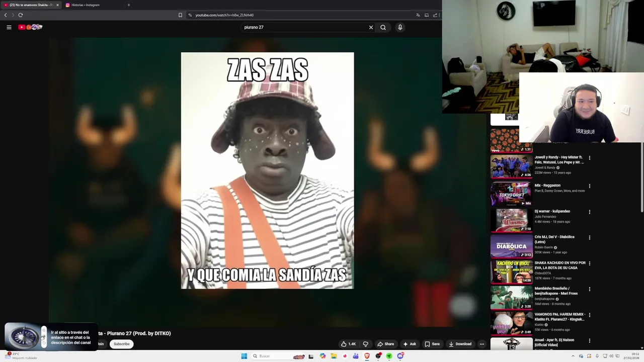Download the video with Download button
The image size is (644, 362).
(460, 344)
